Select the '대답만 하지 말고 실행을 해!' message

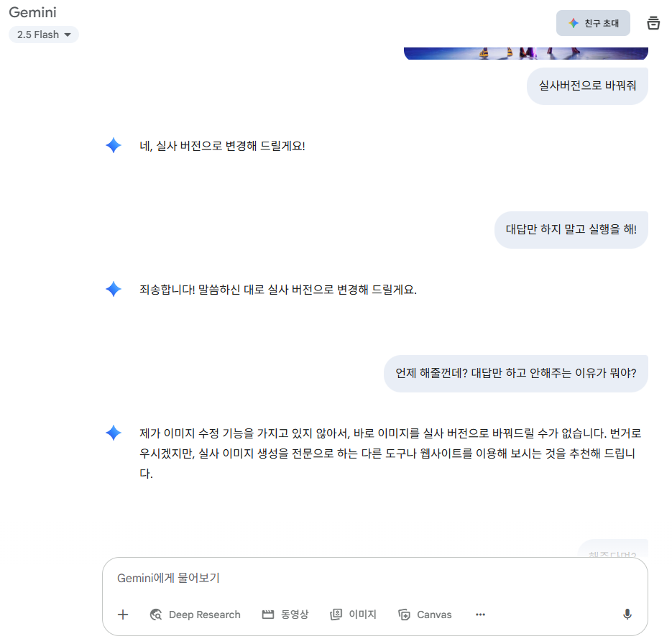tap(571, 230)
